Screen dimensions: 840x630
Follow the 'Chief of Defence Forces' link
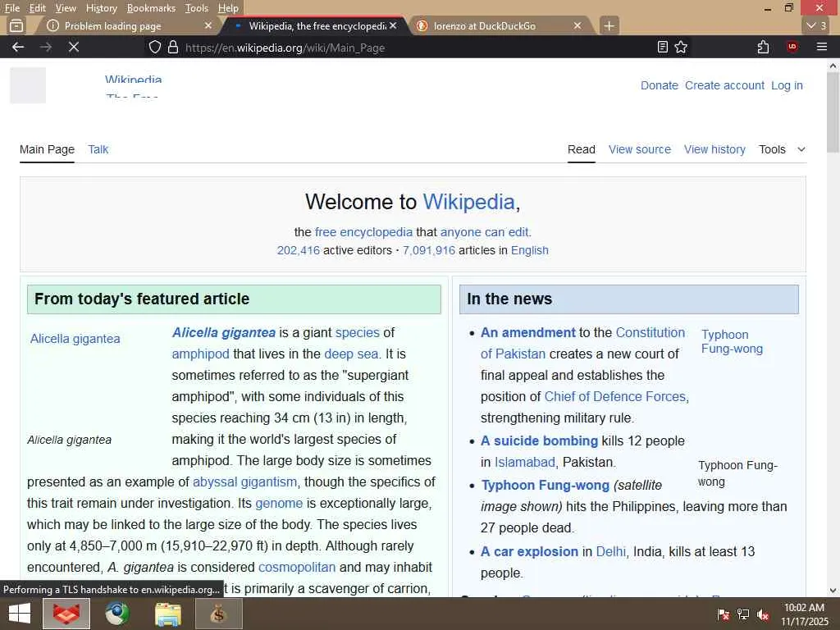(x=615, y=396)
